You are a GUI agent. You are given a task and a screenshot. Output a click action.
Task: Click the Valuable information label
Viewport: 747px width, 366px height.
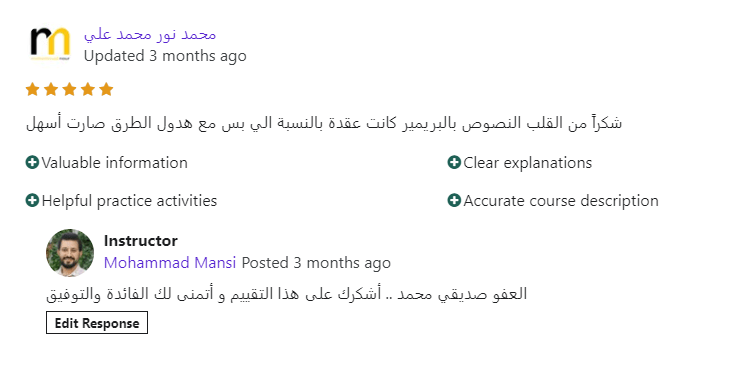point(114,163)
